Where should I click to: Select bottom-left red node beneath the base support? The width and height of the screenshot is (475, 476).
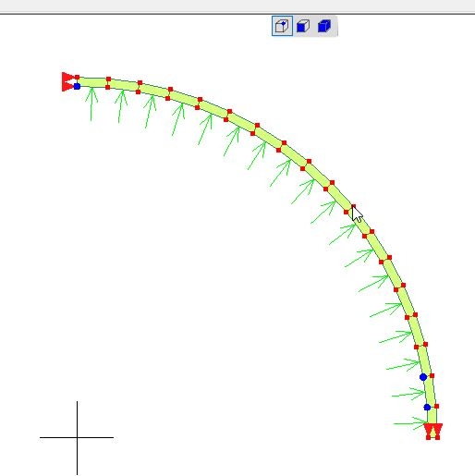[x=428, y=437]
